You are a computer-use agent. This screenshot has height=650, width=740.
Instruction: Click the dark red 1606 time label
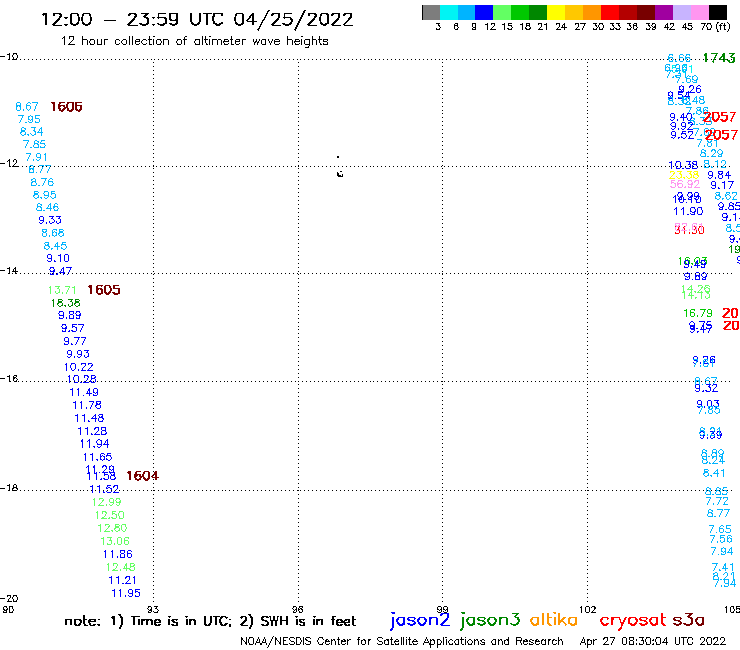point(66,107)
